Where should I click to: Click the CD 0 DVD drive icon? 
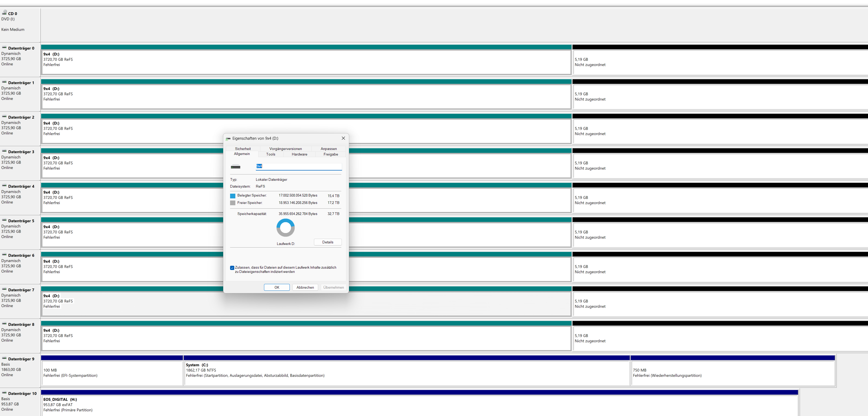pos(4,12)
